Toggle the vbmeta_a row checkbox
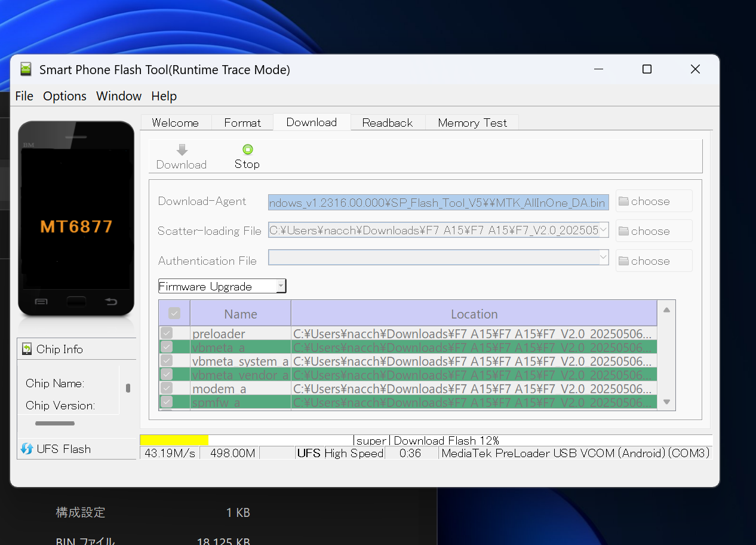This screenshot has width=756, height=545. pyautogui.click(x=167, y=347)
